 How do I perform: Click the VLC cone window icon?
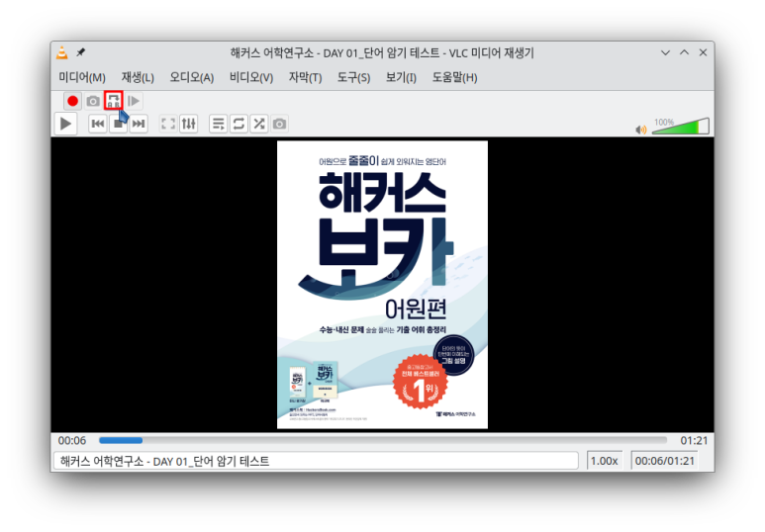62,52
